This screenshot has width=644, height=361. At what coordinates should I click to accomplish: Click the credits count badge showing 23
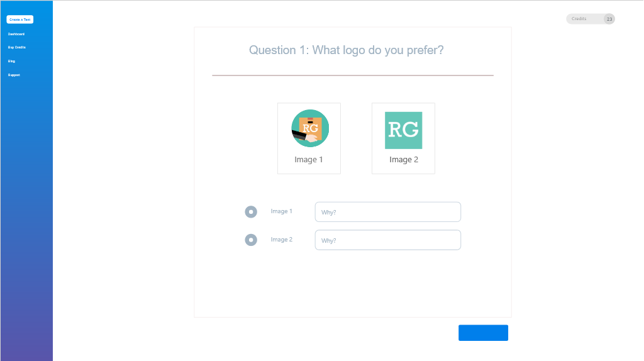609,19
